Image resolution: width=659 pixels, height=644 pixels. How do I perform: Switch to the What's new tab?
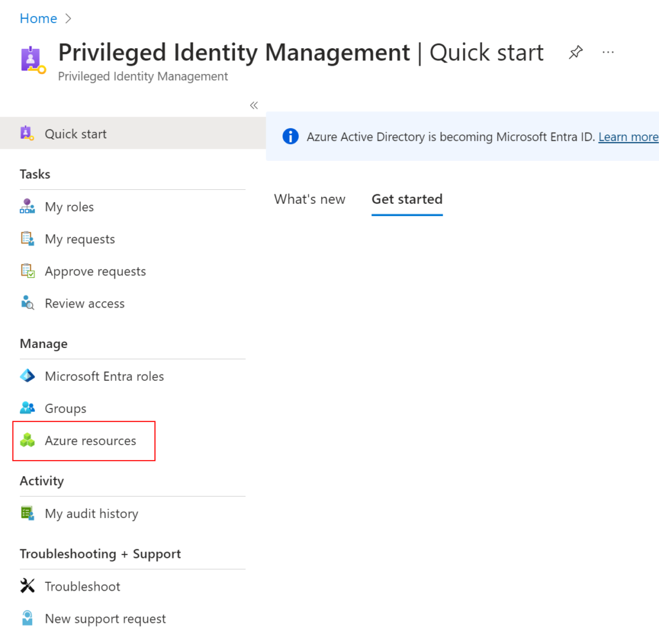click(310, 199)
